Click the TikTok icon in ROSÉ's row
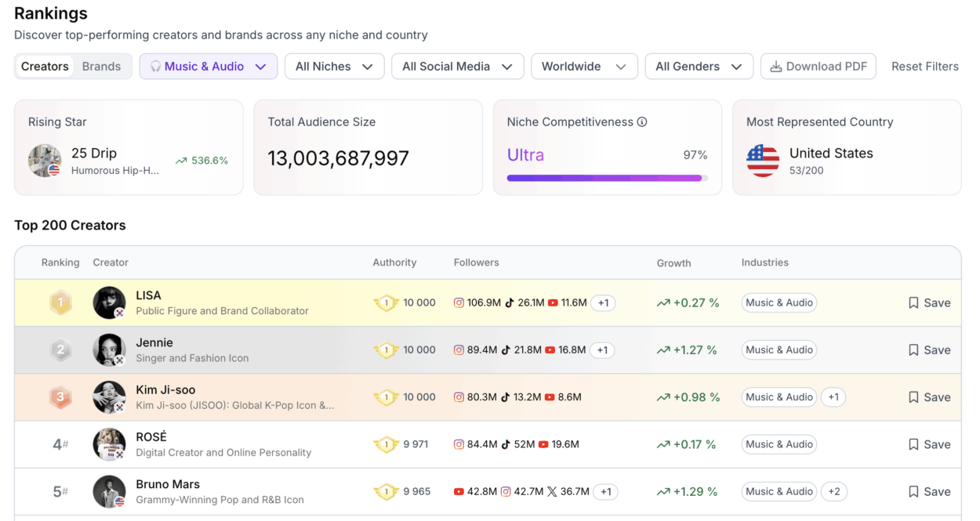The image size is (980, 521). tap(506, 444)
